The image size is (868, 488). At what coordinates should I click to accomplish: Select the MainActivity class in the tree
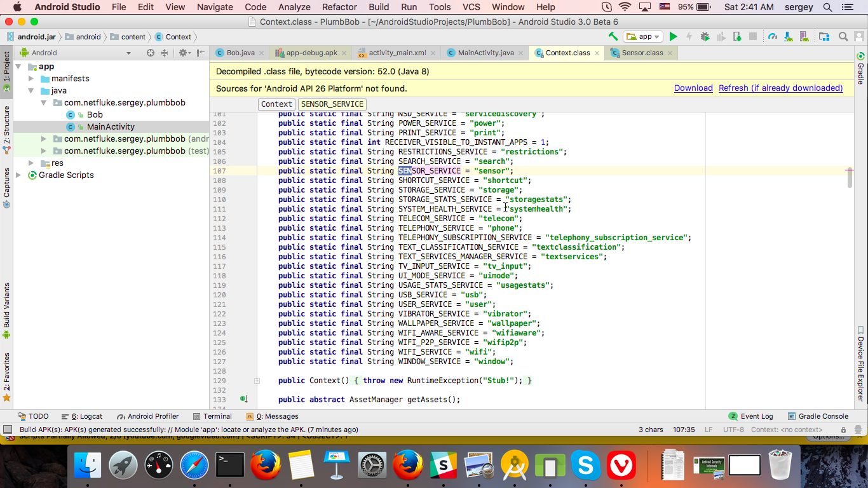[x=111, y=126]
